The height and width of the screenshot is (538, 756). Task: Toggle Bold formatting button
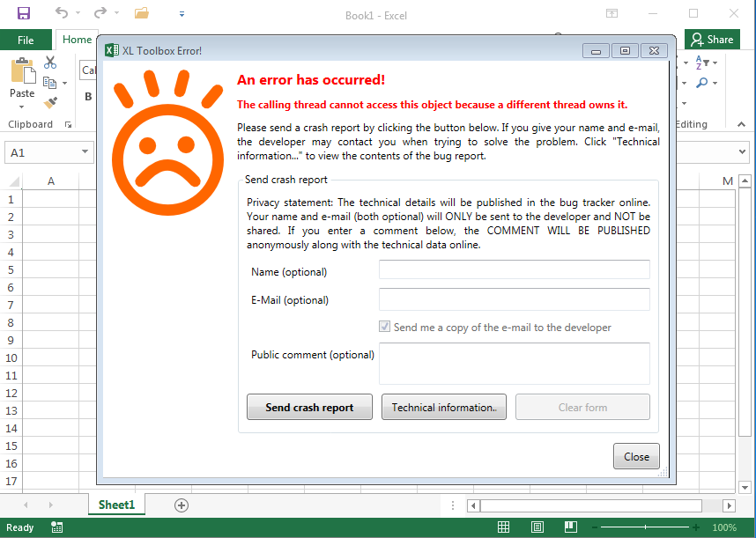[x=88, y=96]
